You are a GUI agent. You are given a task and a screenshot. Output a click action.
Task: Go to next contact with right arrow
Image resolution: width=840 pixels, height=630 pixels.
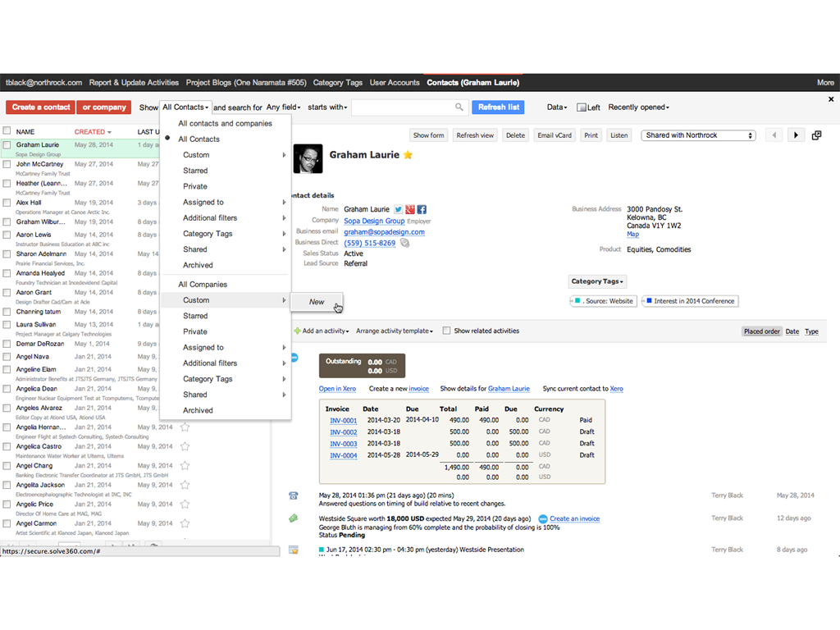pos(795,135)
